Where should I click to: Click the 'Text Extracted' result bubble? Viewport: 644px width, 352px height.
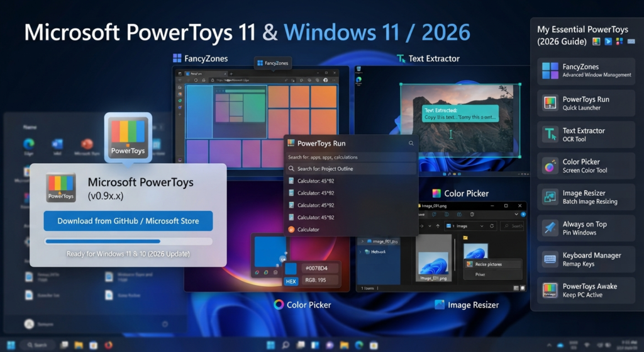click(460, 113)
